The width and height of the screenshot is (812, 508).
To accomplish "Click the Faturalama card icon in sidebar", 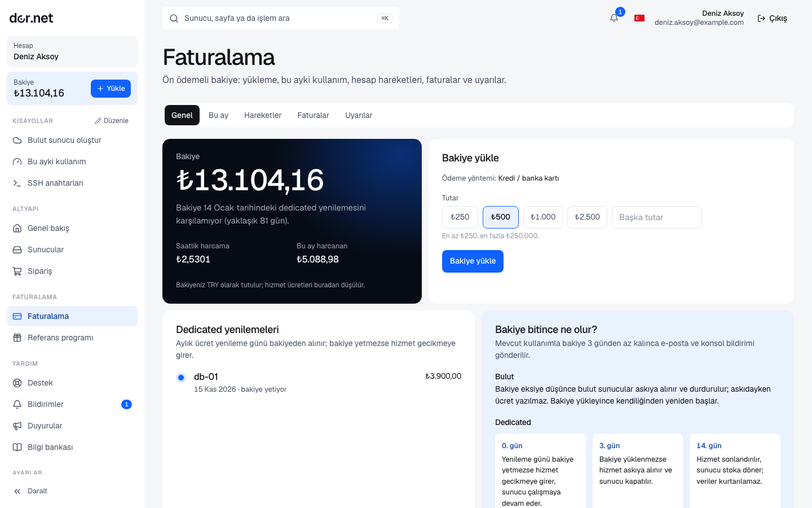I will point(17,316).
